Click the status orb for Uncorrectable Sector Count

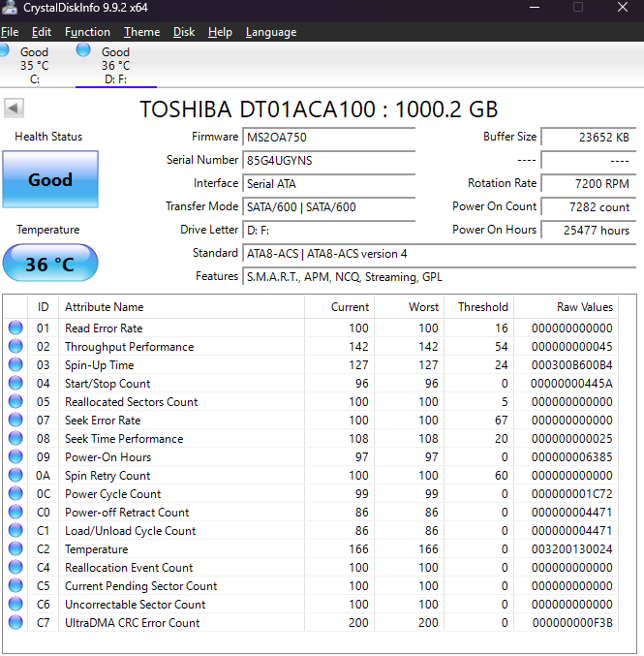(15, 604)
